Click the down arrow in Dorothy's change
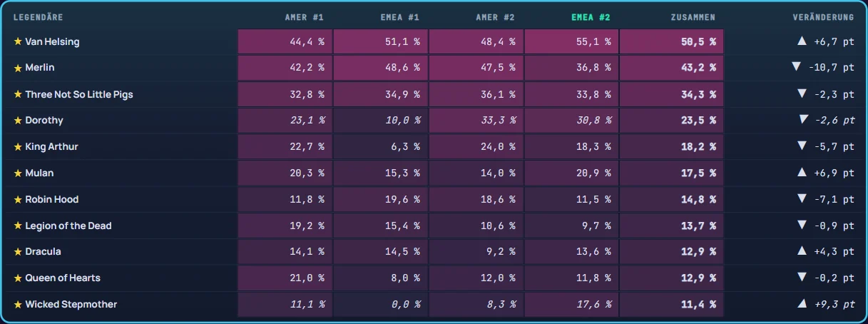868x324 pixels. pyautogui.click(x=803, y=120)
